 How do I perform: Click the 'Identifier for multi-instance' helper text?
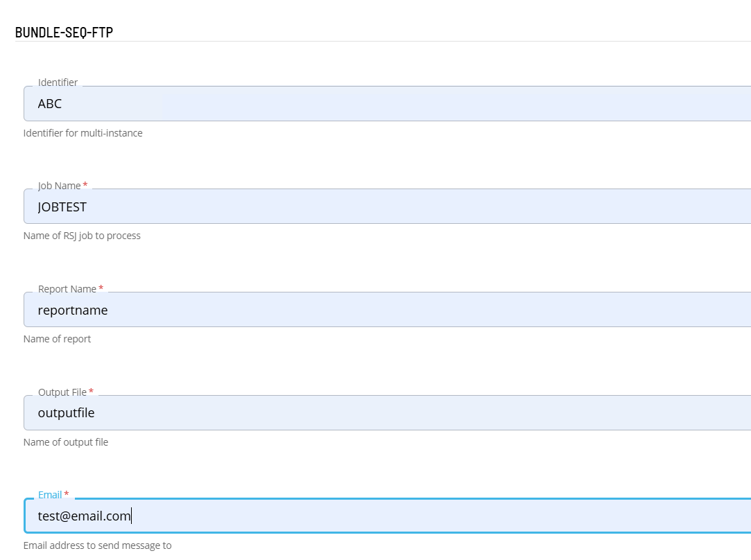pos(83,133)
